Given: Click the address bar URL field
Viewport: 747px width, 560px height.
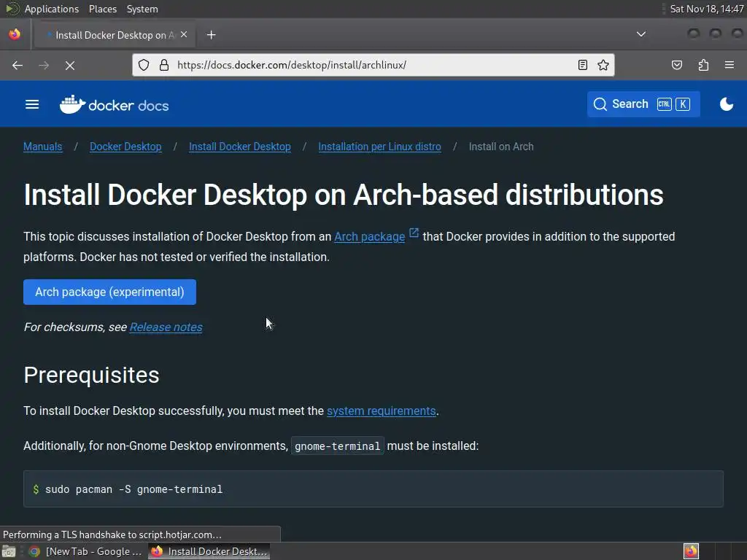Looking at the screenshot, I should [373, 65].
